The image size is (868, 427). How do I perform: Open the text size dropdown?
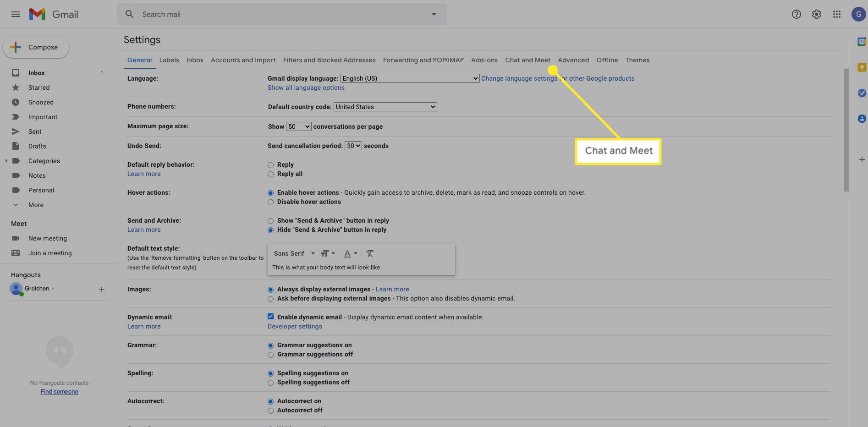(328, 253)
